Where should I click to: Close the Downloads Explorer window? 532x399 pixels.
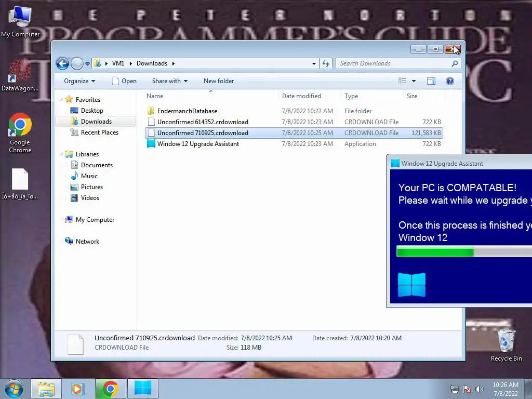tap(453, 49)
